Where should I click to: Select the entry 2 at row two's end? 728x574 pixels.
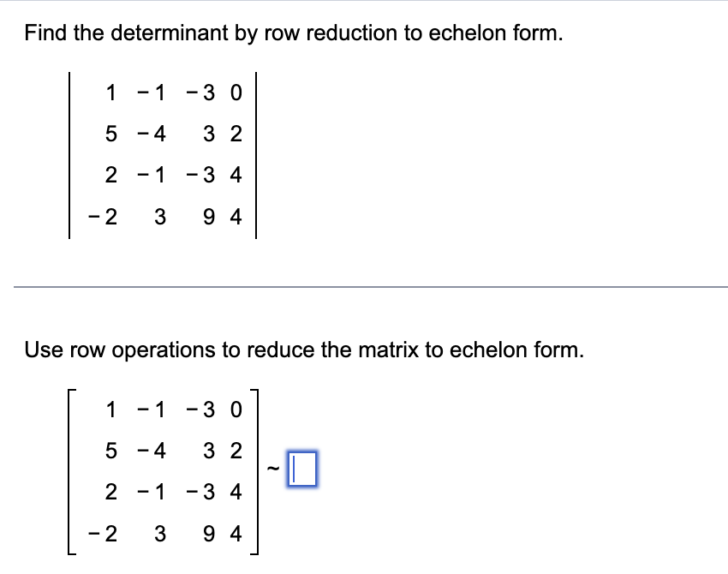coord(236,135)
